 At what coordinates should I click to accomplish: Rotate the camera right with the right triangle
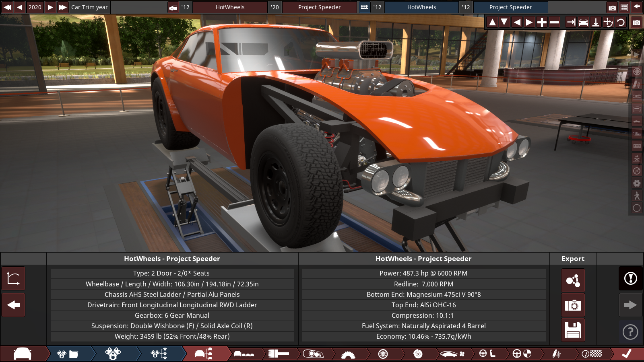point(529,22)
